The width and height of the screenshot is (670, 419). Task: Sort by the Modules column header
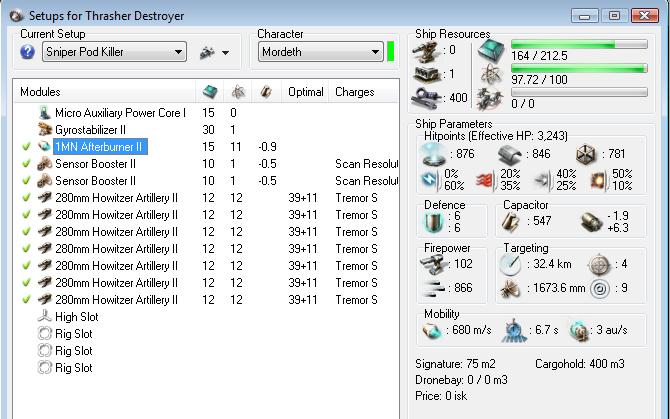tap(105, 92)
